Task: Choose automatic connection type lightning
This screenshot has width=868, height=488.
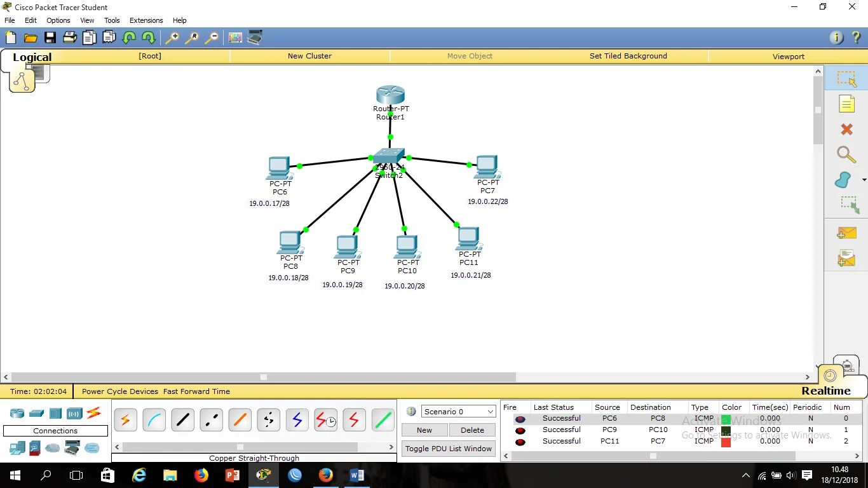Action: pos(125,420)
